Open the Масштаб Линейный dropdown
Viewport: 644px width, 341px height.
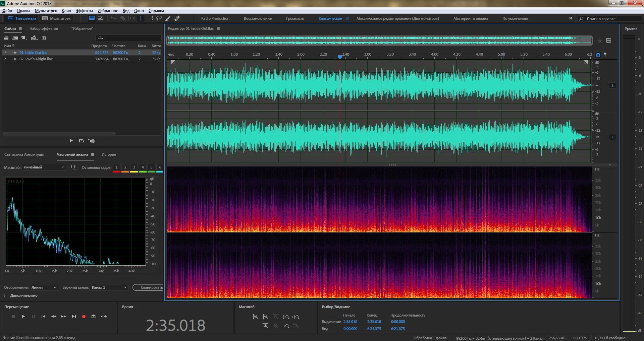44,167
